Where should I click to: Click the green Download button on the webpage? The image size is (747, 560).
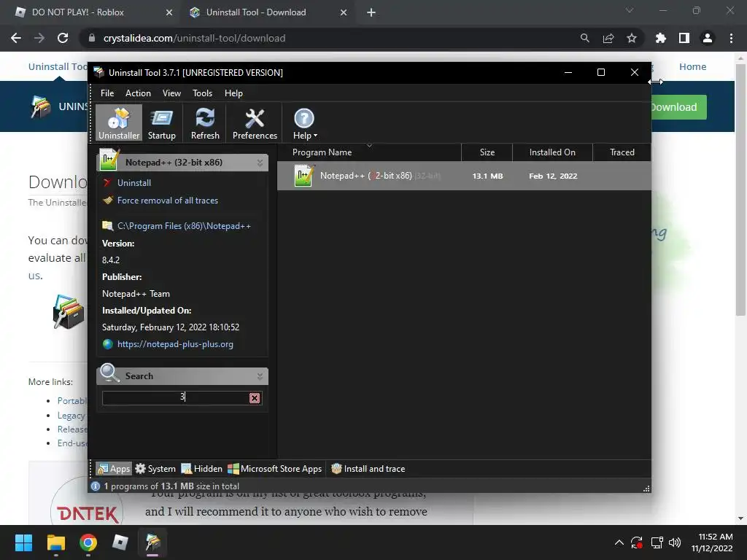click(x=679, y=107)
